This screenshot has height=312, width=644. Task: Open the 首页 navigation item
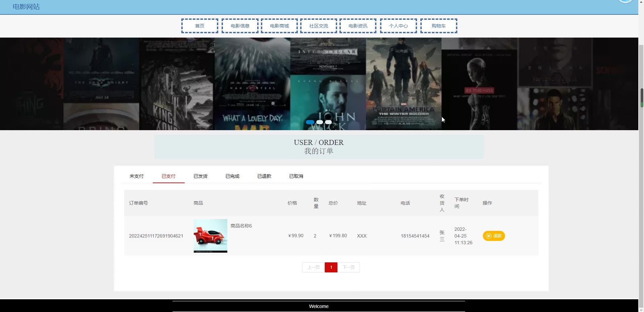coord(200,26)
